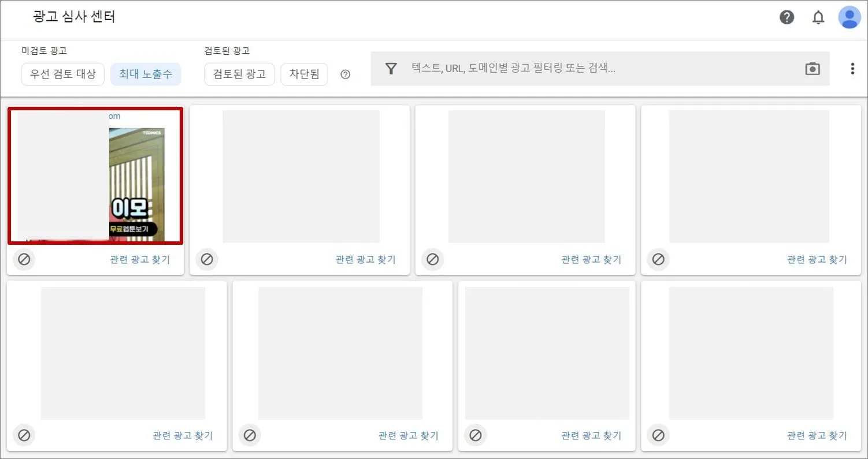Open the Toomics ad thumbnail card
Image resolution: width=868 pixels, height=459 pixels.
click(95, 176)
